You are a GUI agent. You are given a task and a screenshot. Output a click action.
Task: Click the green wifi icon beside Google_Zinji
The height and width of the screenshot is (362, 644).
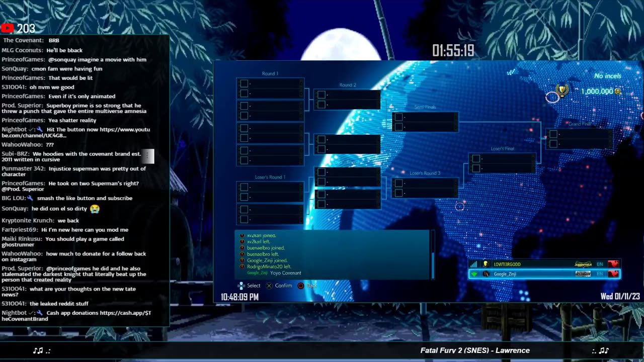click(474, 274)
